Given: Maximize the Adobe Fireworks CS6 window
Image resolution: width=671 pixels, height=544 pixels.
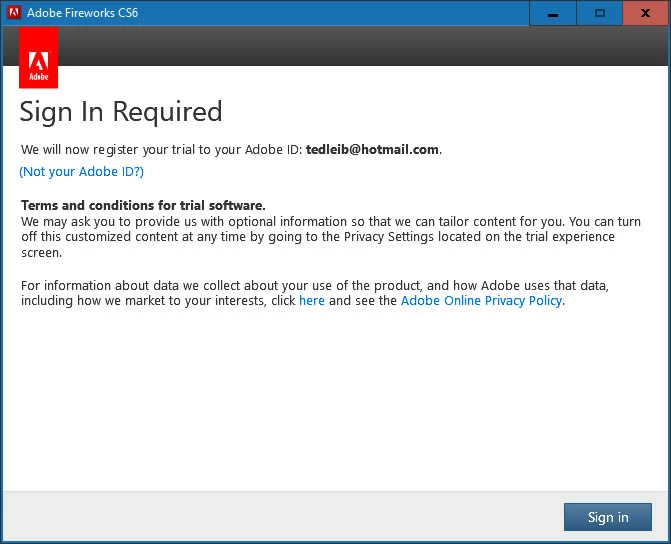Looking at the screenshot, I should (x=600, y=13).
